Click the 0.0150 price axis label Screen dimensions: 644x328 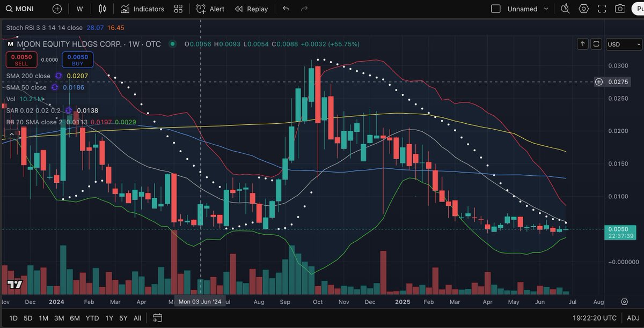click(x=619, y=163)
